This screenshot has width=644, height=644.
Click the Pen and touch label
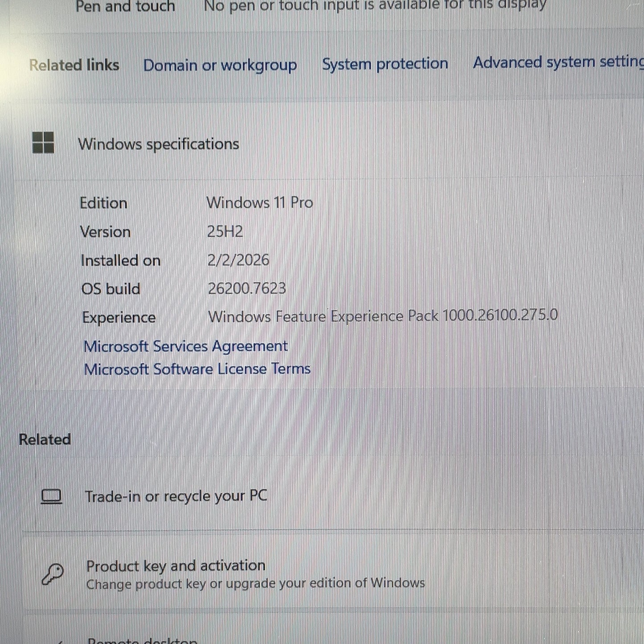[125, 6]
